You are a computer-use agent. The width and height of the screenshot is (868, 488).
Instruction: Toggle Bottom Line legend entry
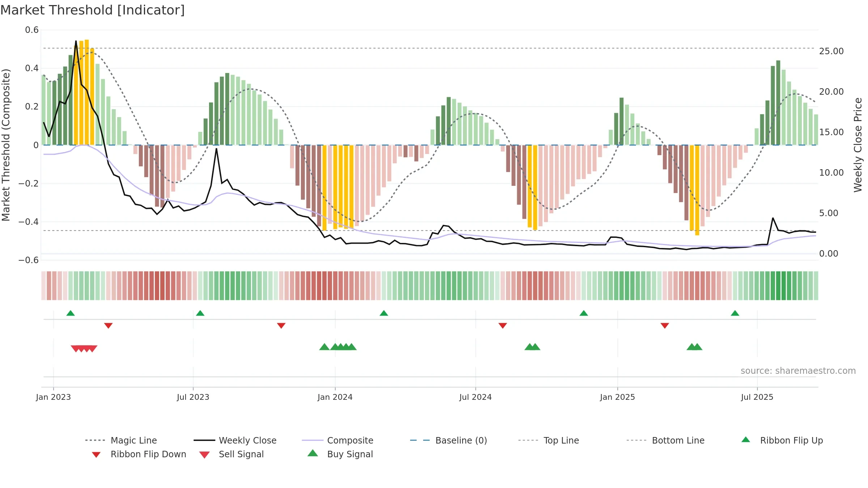tap(665, 440)
